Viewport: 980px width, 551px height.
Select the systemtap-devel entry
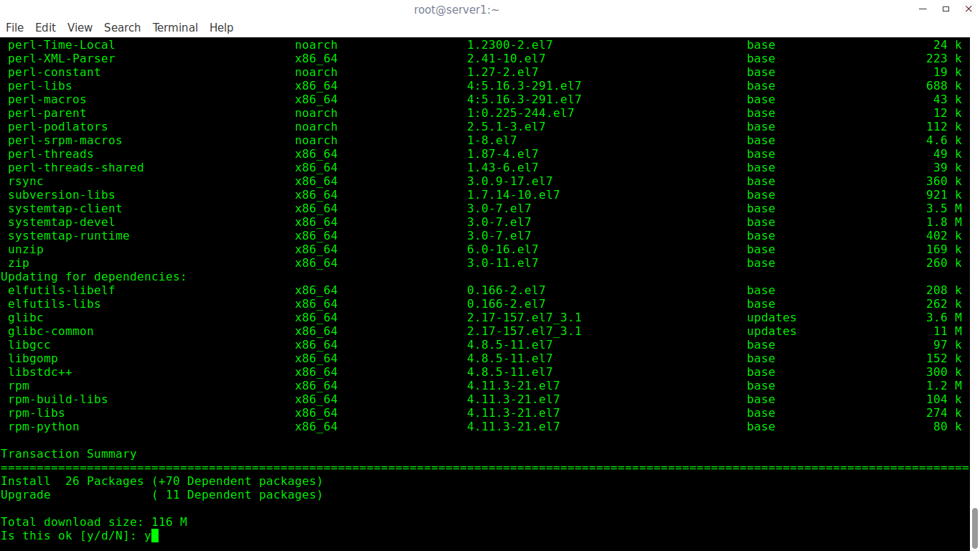tap(61, 222)
